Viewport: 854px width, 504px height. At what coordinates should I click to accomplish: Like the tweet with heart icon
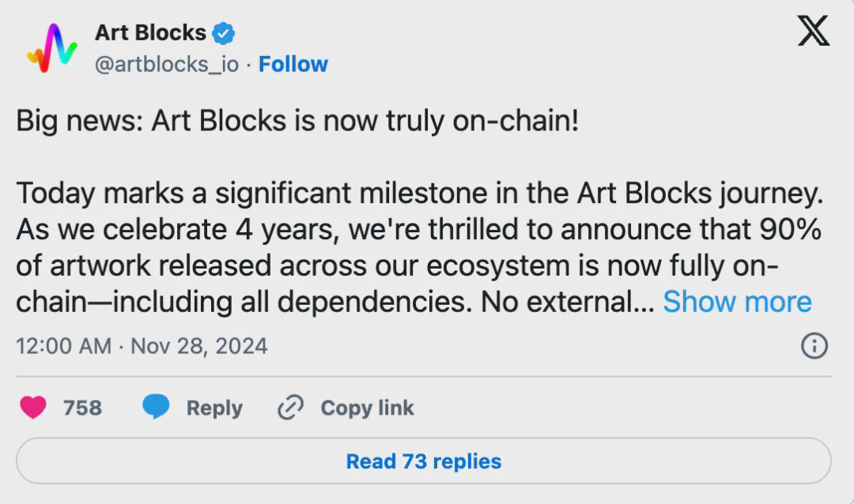(33, 408)
